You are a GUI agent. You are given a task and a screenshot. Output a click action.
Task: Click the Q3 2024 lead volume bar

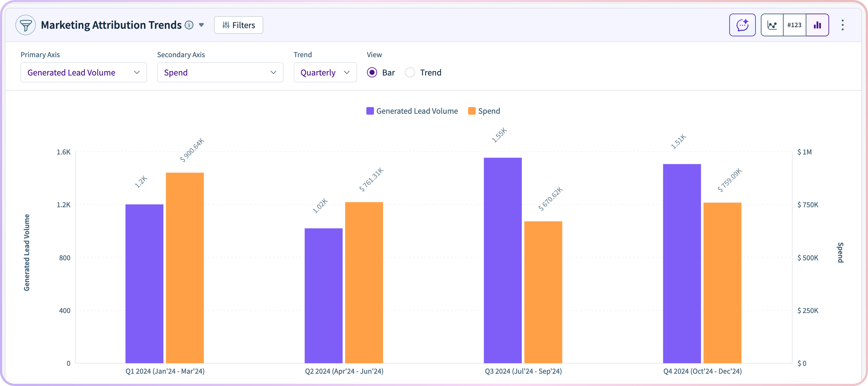click(x=503, y=260)
